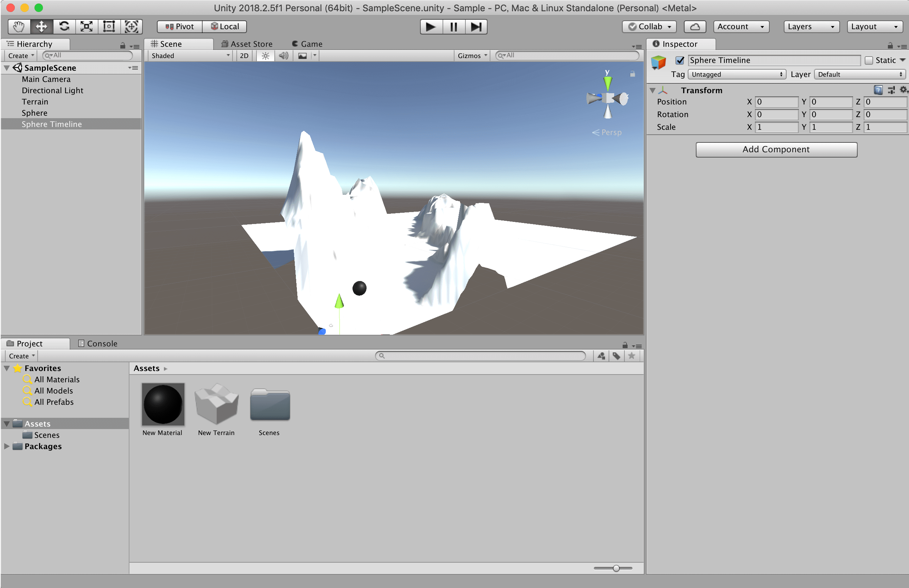Select the combined Transform tool

(x=131, y=26)
